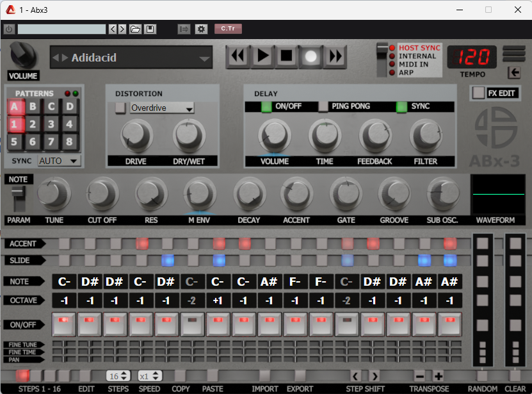Viewport: 532px width, 394px height.
Task: Open the pattern SYNC AUTO dropdown
Action: 59,161
